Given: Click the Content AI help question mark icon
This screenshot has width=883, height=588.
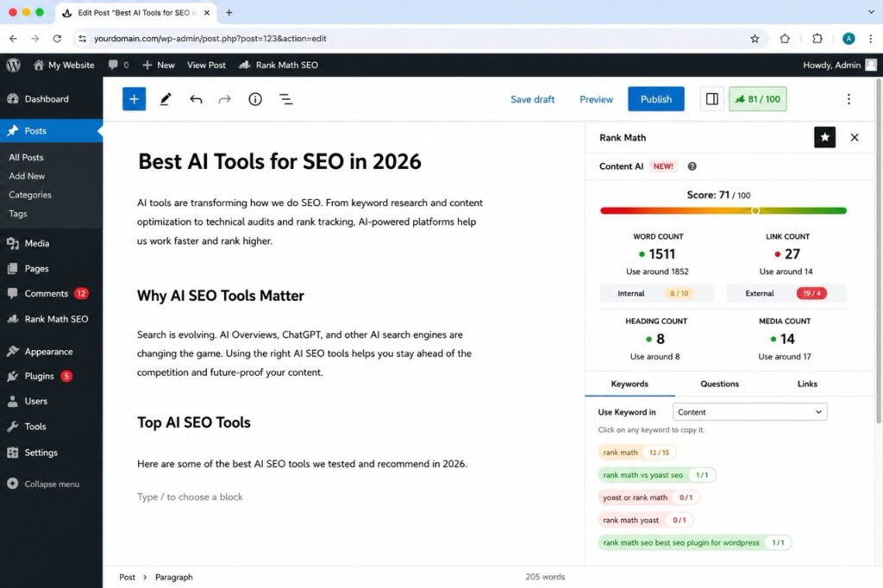Looking at the screenshot, I should [692, 166].
